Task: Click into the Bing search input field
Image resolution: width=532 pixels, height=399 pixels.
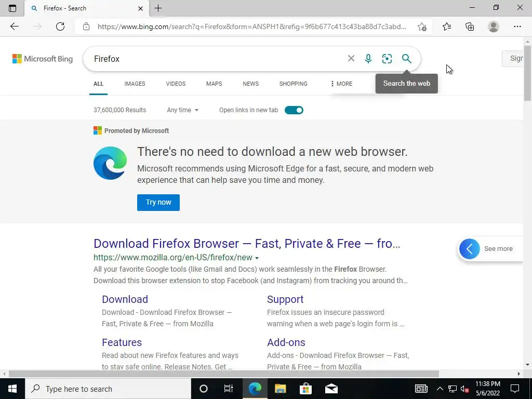Action: click(217, 59)
